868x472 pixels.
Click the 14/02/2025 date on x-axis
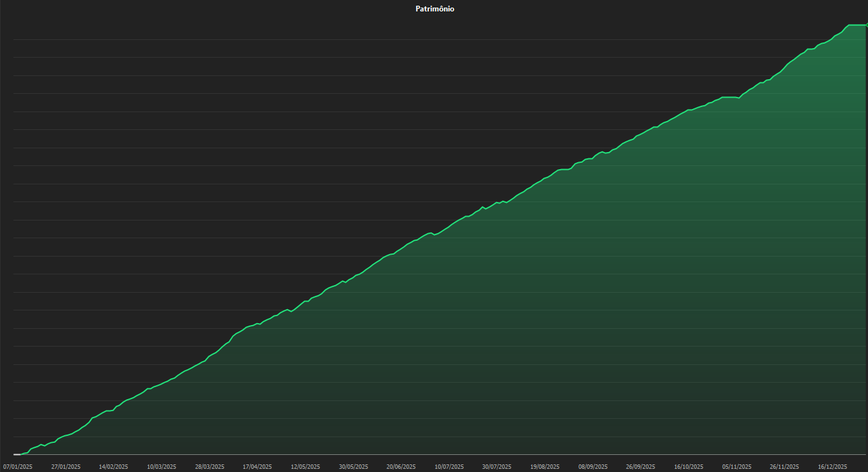[x=113, y=467]
